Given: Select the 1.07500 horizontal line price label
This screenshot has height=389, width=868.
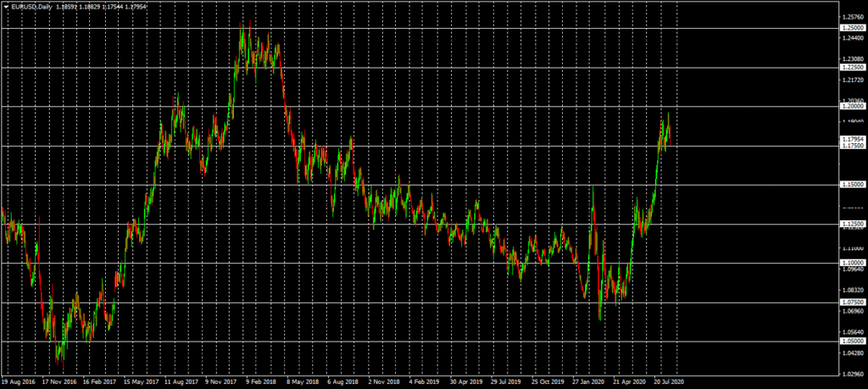Looking at the screenshot, I should coord(853,302).
